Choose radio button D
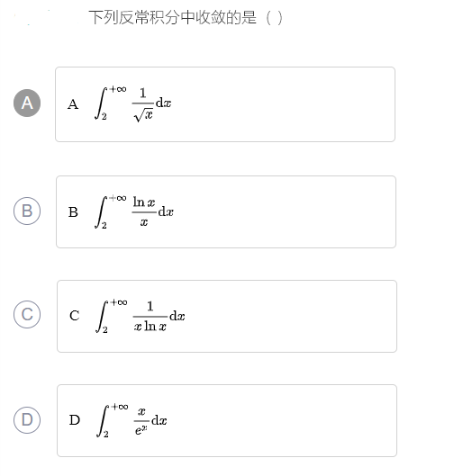Viewport: 463px width, 476px height. click(x=27, y=420)
